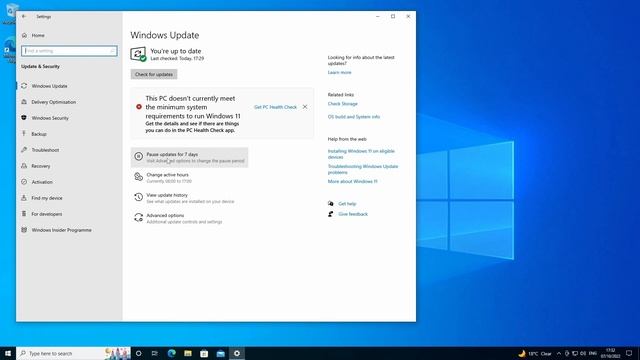Click the Windows Security shield icon
The image size is (640, 360).
click(24, 118)
